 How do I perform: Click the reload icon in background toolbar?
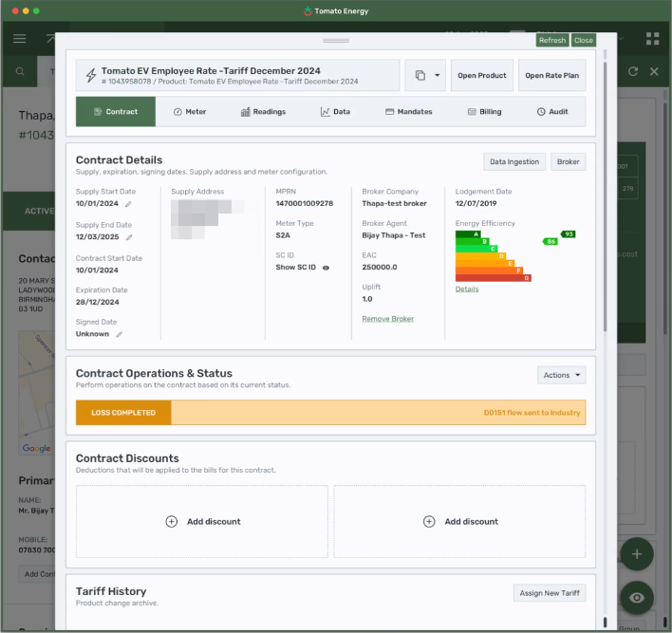coord(633,71)
